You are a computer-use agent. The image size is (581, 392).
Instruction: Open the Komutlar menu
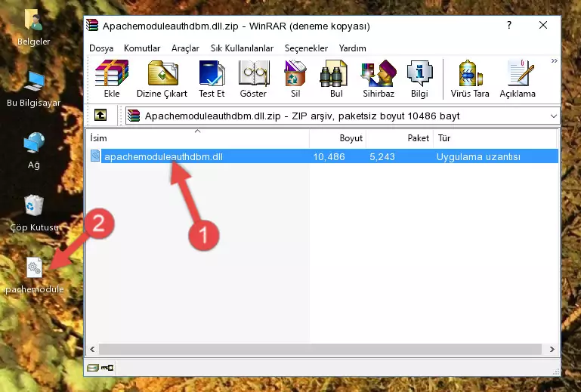(x=142, y=48)
